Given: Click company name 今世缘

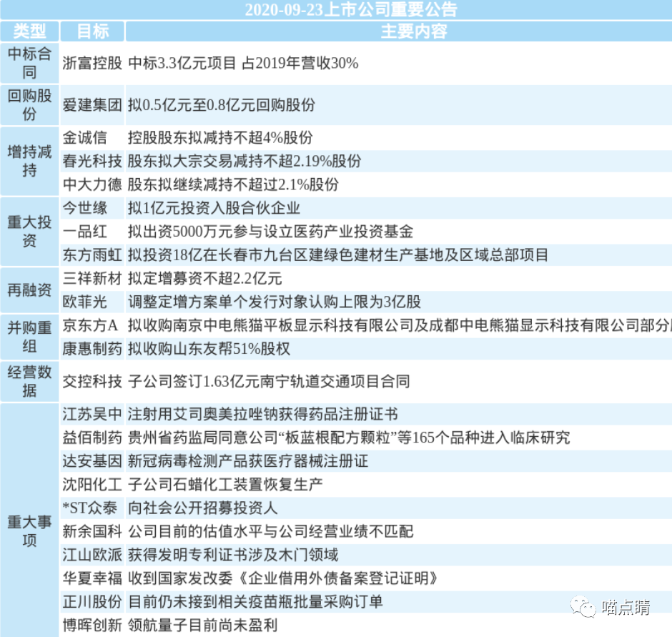Looking at the screenshot, I should coord(85,208).
